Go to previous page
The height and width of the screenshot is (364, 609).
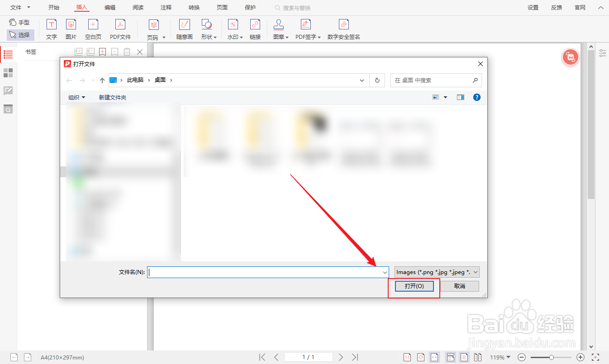(276, 357)
